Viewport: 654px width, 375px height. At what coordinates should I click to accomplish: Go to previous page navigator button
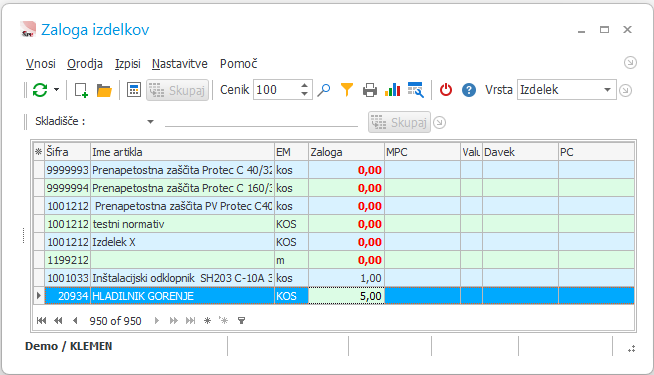pyautogui.click(x=58, y=320)
